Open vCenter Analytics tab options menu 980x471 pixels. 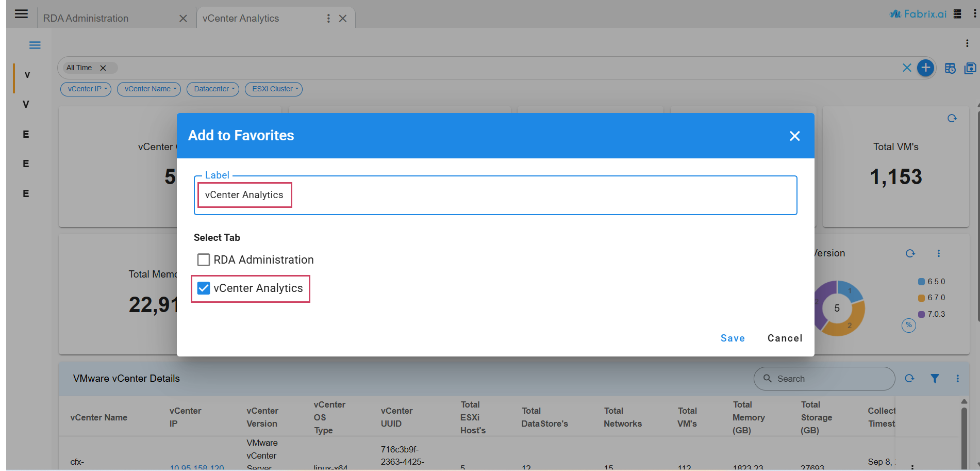328,19
